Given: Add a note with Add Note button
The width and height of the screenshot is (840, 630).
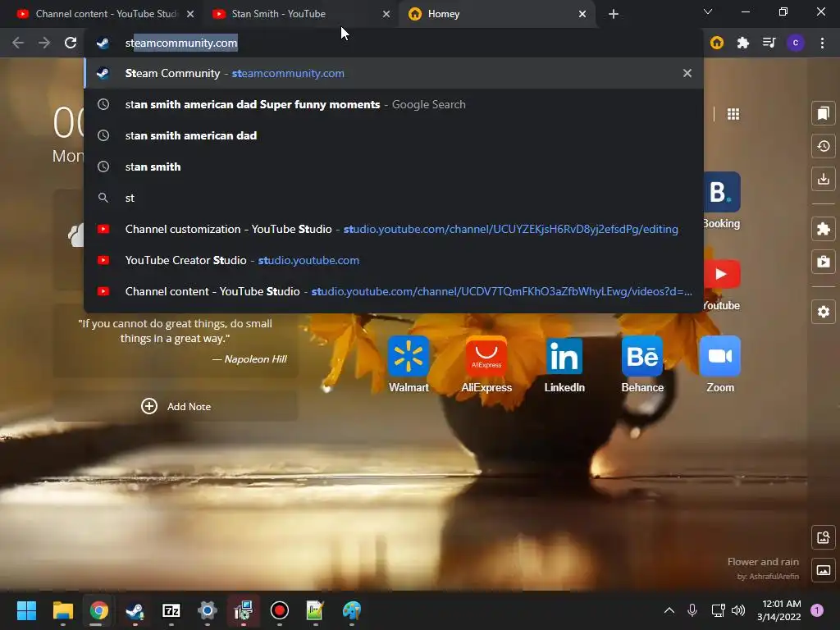Looking at the screenshot, I should coord(176,406).
